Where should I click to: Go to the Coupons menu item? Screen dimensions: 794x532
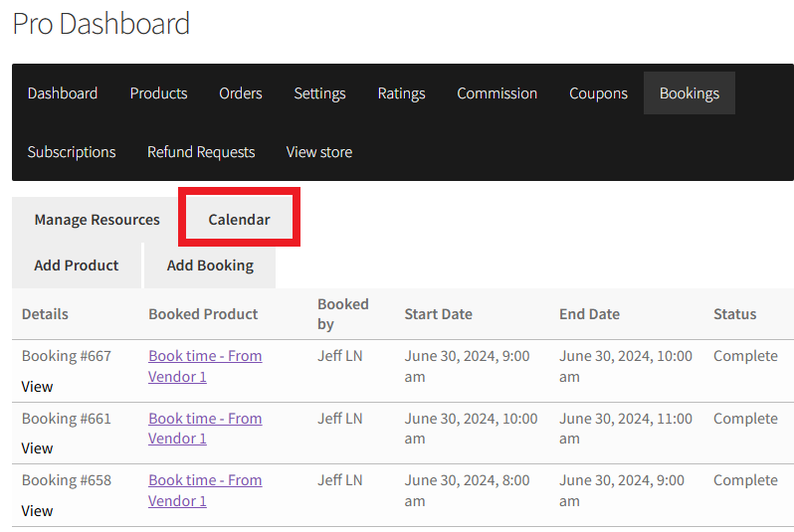pos(598,93)
